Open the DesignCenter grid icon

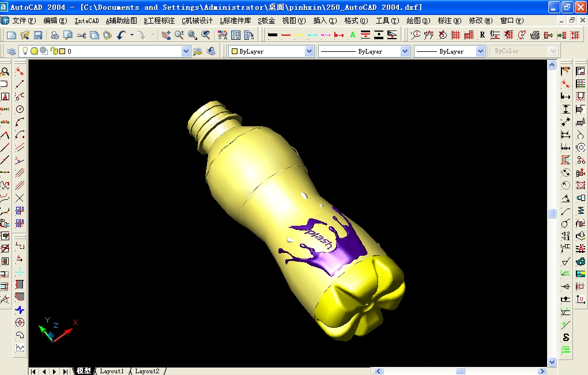[236, 35]
